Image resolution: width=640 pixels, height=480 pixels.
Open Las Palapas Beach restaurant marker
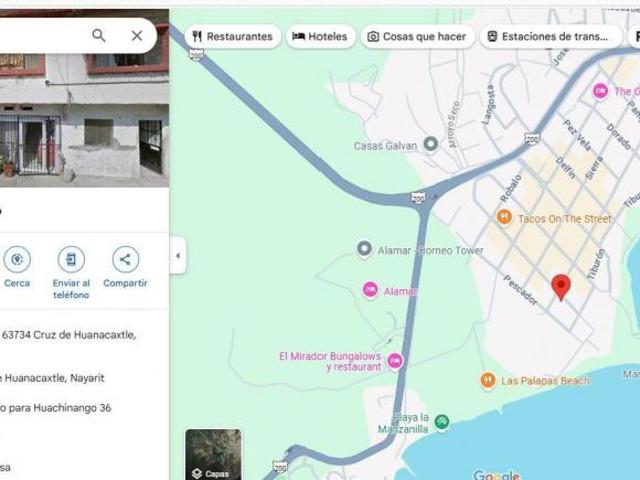488,380
